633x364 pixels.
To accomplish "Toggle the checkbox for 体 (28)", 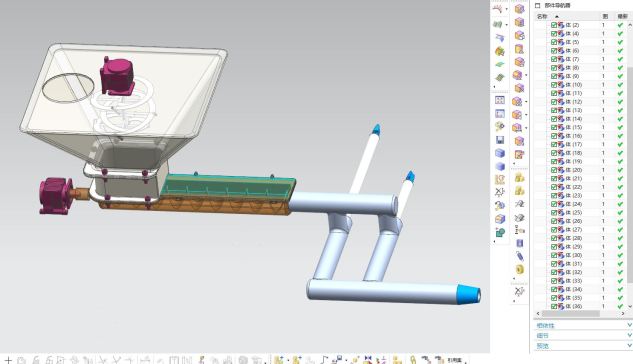I will point(554,238).
